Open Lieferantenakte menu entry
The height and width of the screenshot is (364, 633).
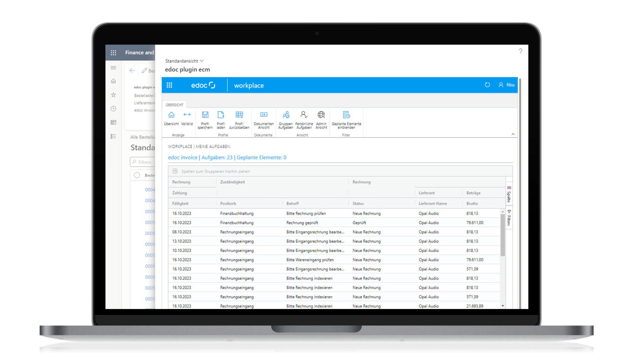(144, 103)
